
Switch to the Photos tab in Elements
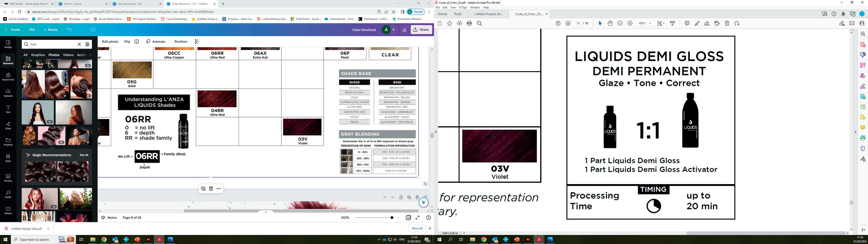pyautogui.click(x=54, y=55)
